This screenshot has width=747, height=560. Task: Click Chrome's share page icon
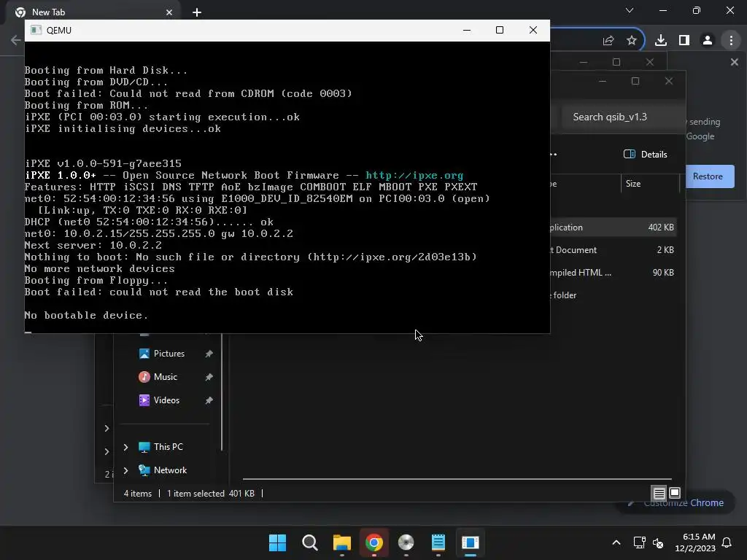click(x=608, y=41)
